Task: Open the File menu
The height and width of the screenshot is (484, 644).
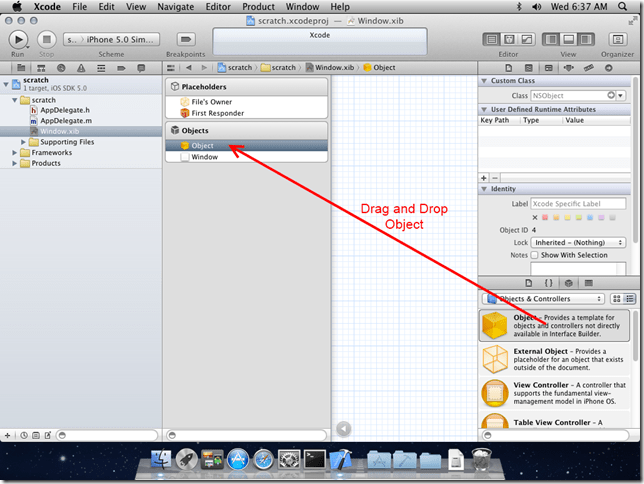Action: click(79, 7)
